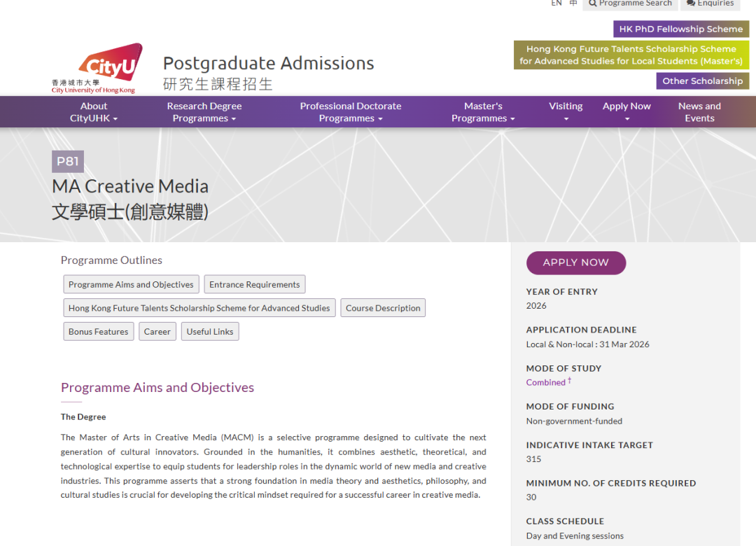Open Enquiries chat icon link
The height and width of the screenshot is (546, 756).
click(x=710, y=3)
